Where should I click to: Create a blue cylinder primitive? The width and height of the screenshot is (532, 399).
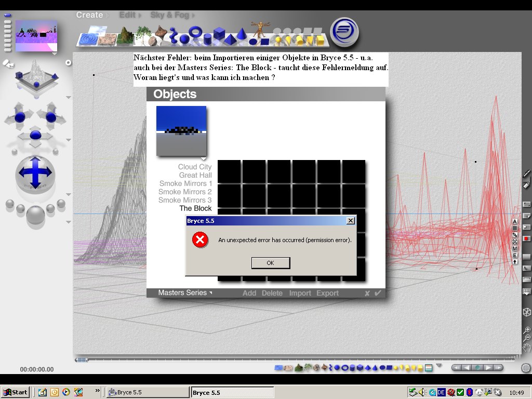[208, 39]
